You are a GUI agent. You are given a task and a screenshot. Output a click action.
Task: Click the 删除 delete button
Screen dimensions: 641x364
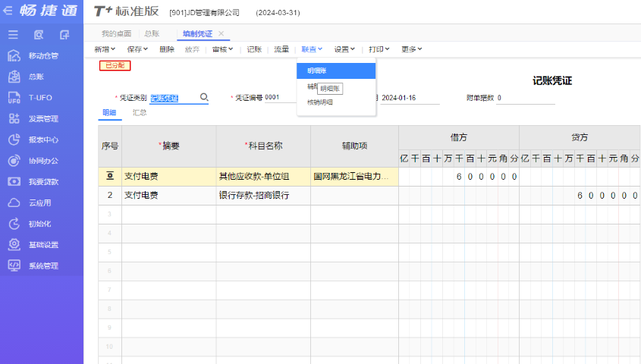click(167, 49)
